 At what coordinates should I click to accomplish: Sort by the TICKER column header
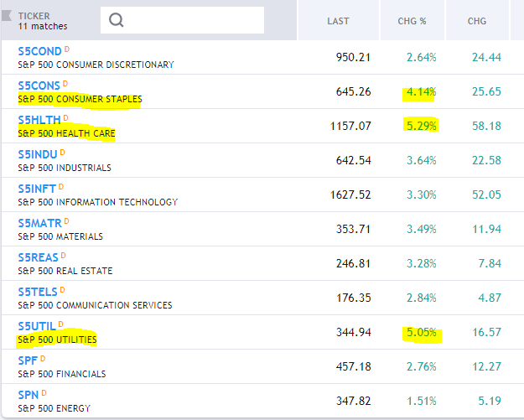click(34, 16)
